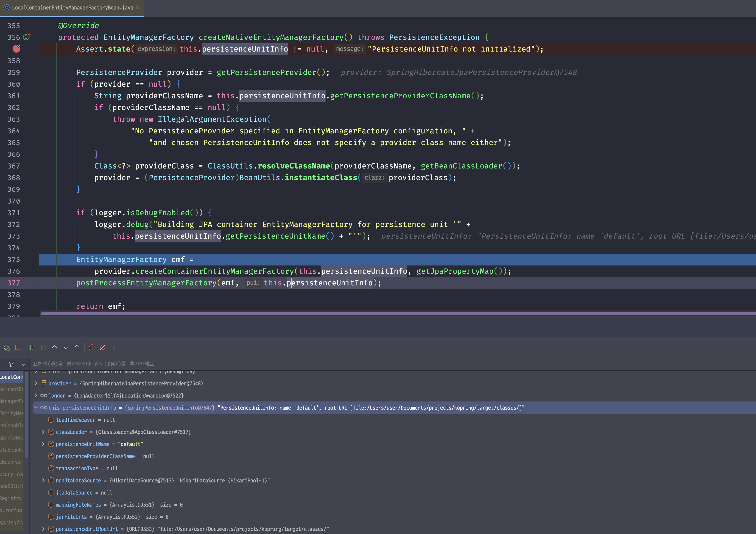This screenshot has height=534, width=756.
Task: Click the field icon next to mappingFileNames
Action: (51, 505)
